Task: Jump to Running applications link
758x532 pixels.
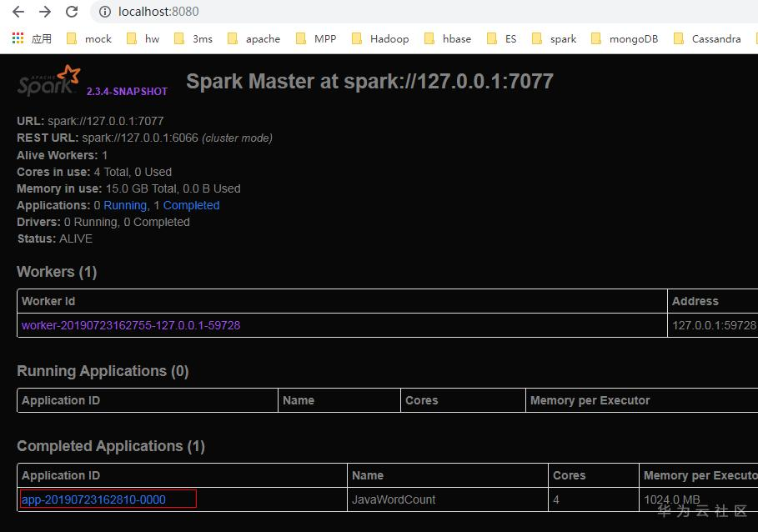Action: (x=125, y=205)
